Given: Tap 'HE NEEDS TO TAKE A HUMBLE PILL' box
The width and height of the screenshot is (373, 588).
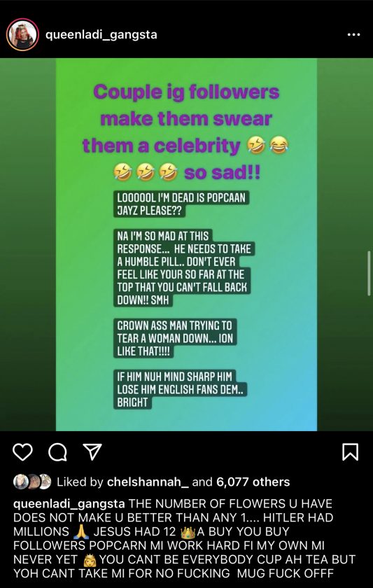Looking at the screenshot, I should click(184, 268).
